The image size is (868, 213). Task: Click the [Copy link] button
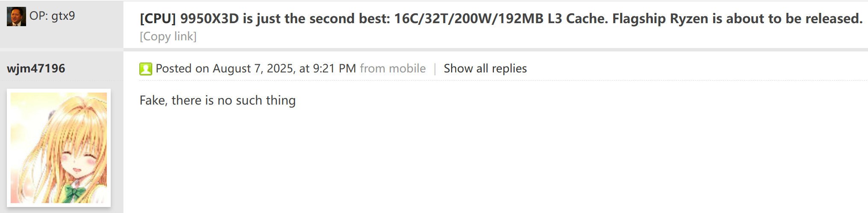[x=168, y=36]
